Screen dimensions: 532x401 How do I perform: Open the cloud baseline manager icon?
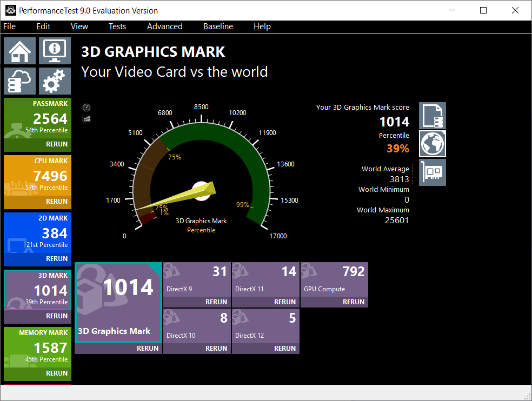(x=19, y=81)
